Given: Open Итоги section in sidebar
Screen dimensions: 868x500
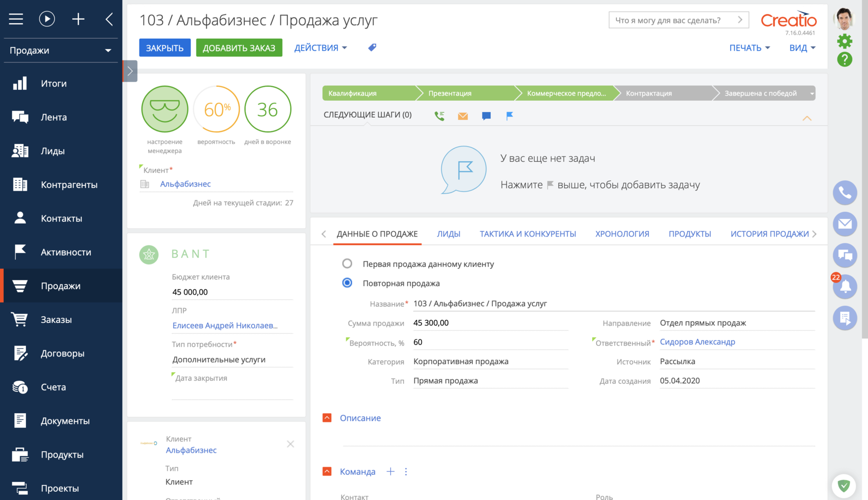Looking at the screenshot, I should 61,84.
